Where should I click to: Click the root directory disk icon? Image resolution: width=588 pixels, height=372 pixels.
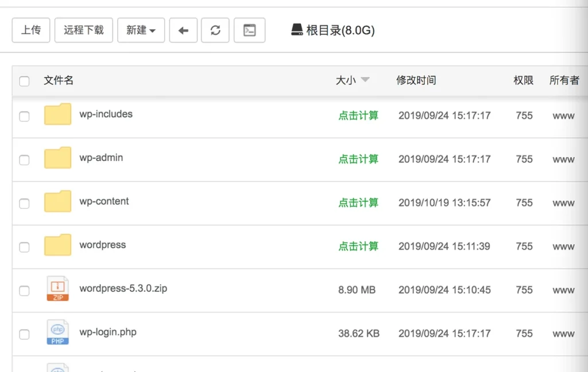(x=297, y=30)
